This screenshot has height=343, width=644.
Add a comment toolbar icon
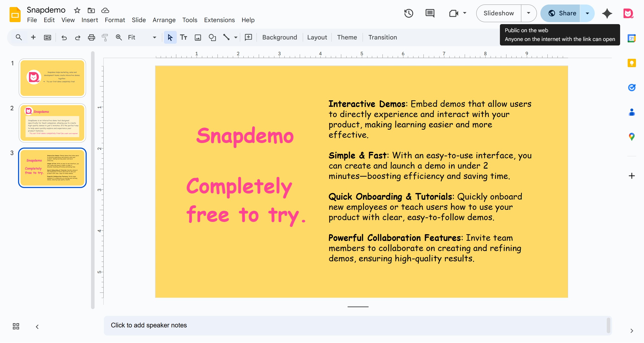click(x=248, y=37)
